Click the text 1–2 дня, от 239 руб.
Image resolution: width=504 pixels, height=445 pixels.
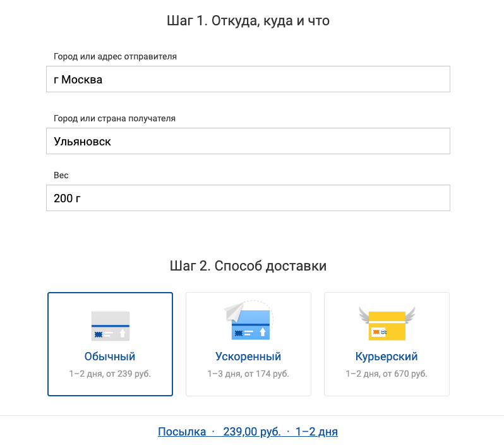[x=110, y=374]
